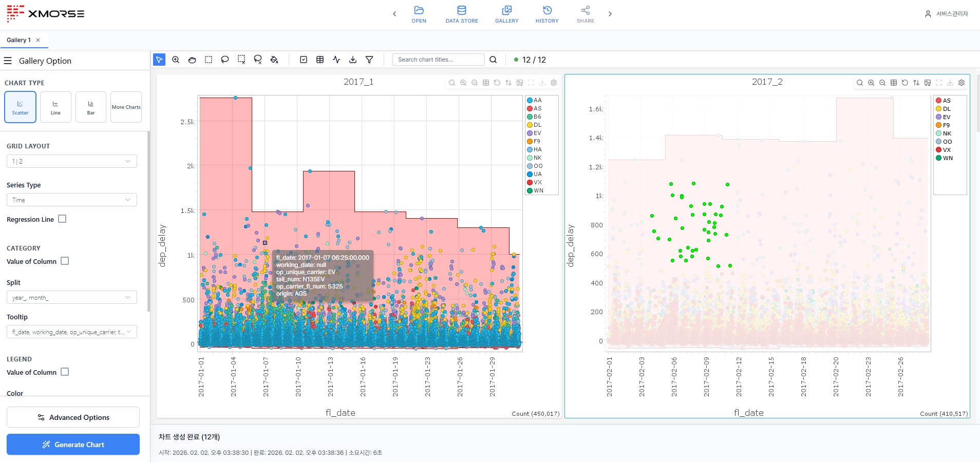
Task: Choose the lasso deselect tool
Action: 258,60
